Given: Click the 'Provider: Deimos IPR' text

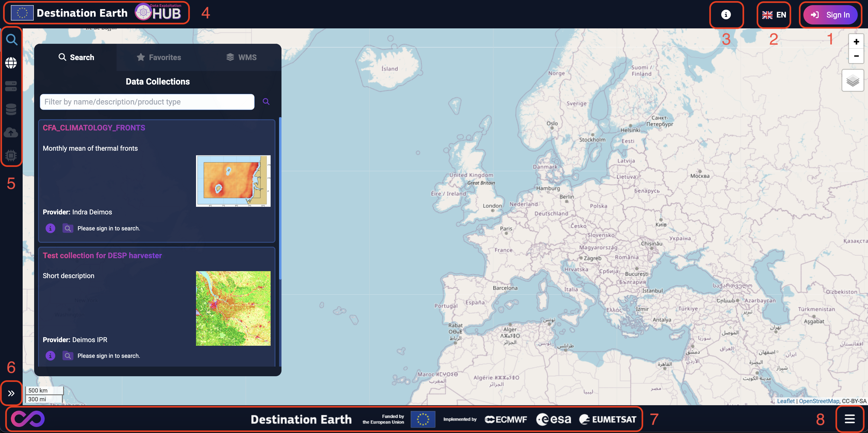Looking at the screenshot, I should 75,340.
